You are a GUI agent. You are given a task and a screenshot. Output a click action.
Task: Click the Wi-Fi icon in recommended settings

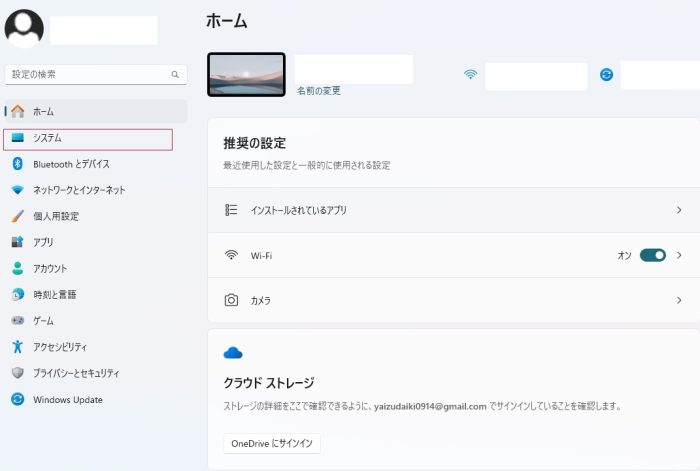[231, 255]
